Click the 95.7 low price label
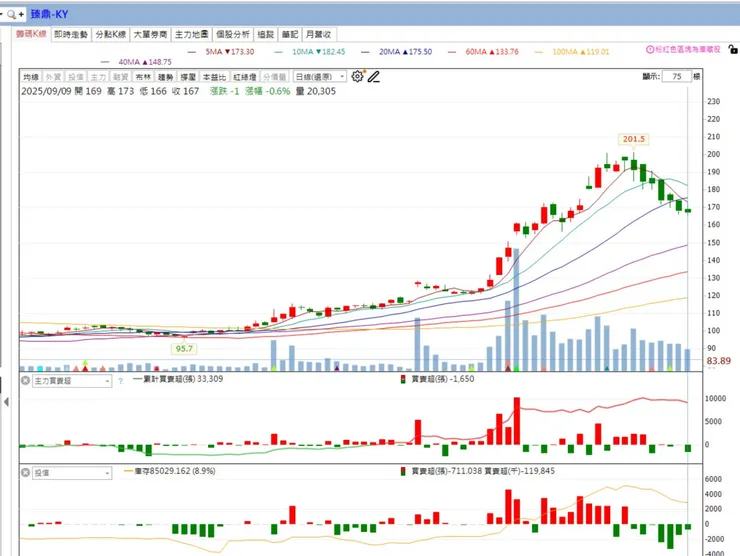This screenshot has height=556, width=740. pyautogui.click(x=184, y=349)
